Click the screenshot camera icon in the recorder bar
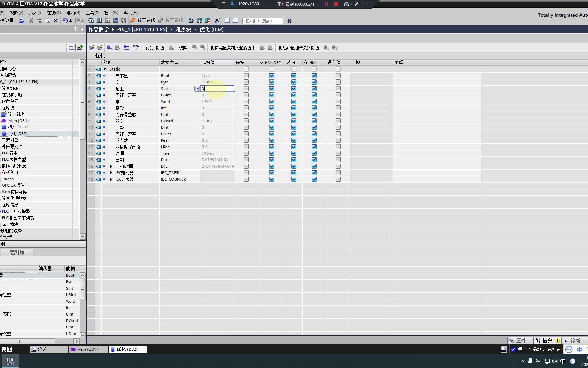The height and width of the screenshot is (368, 588). 346,4
